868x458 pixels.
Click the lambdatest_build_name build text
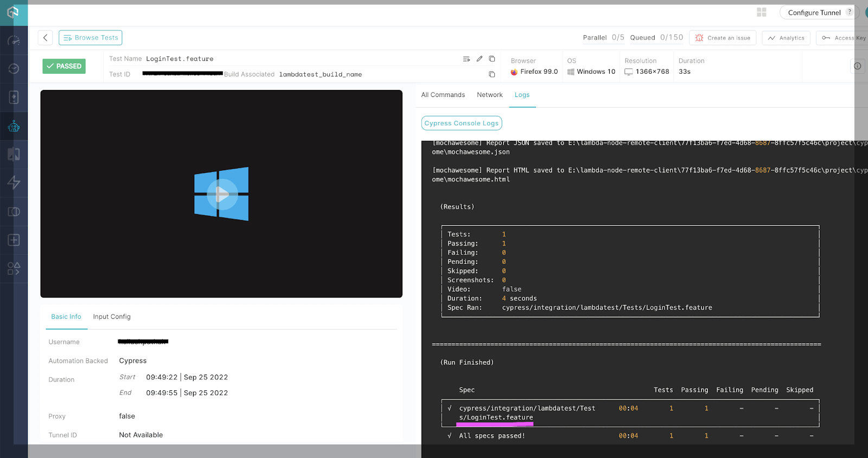coord(321,74)
